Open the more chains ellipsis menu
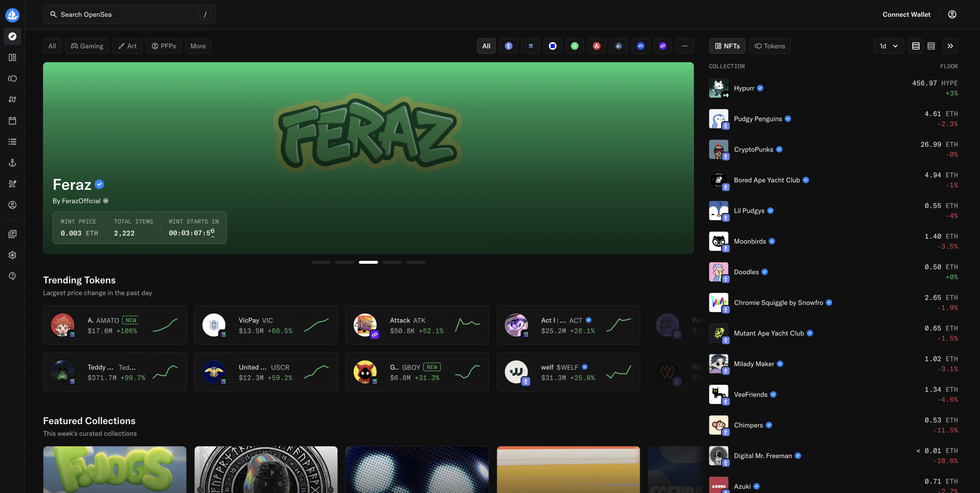The width and height of the screenshot is (980, 493). point(684,46)
